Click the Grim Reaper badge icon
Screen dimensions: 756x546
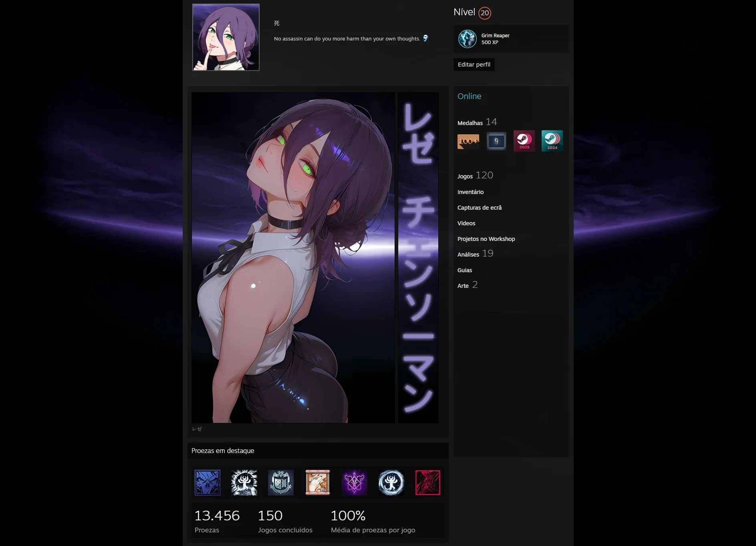[x=467, y=39]
